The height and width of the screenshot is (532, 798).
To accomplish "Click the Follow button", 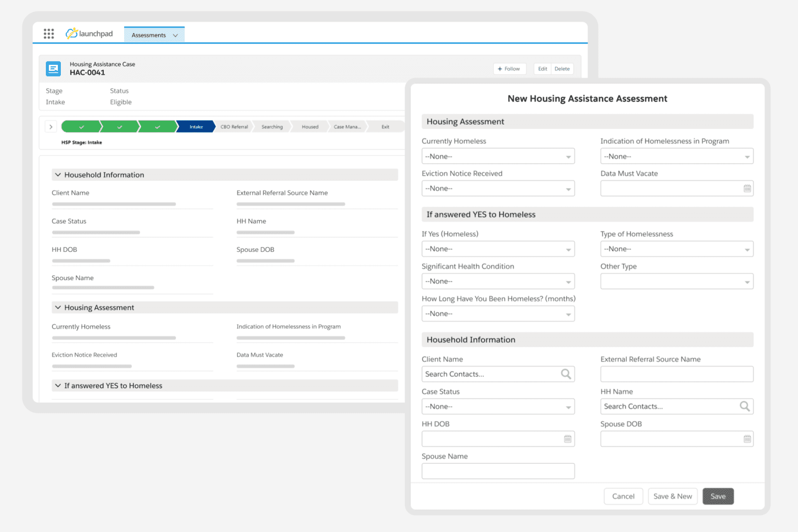I will click(509, 69).
